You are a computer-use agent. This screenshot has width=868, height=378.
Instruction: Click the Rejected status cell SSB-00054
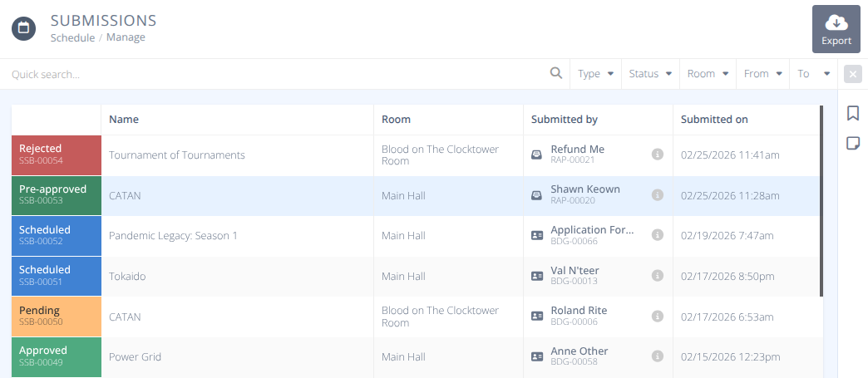56,155
